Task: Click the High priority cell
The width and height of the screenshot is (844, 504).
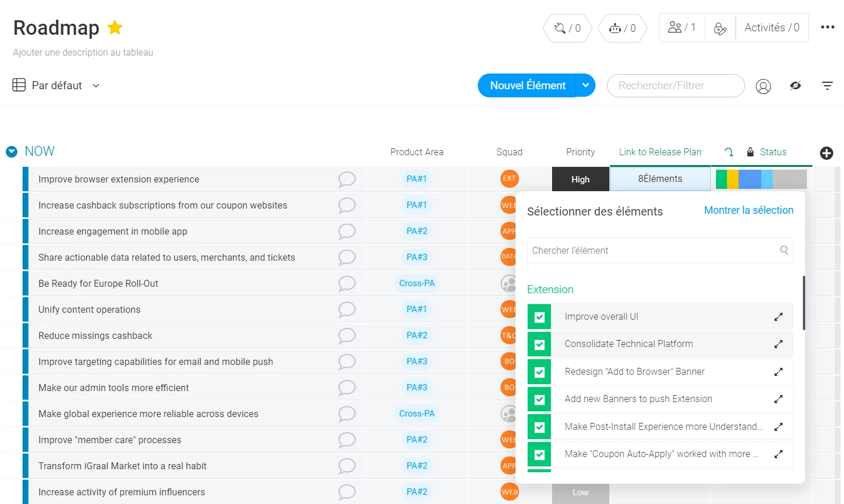Action: 580,180
